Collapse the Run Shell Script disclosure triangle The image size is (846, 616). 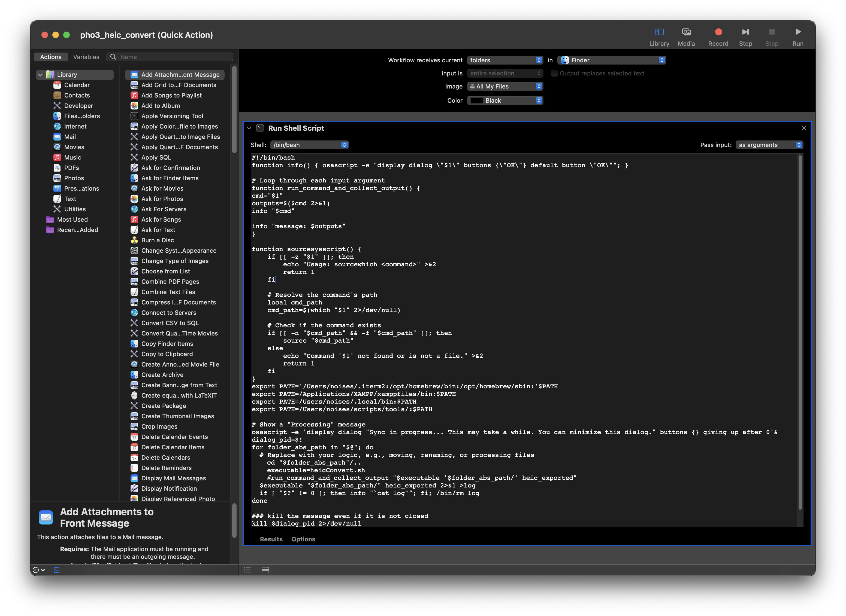click(249, 128)
